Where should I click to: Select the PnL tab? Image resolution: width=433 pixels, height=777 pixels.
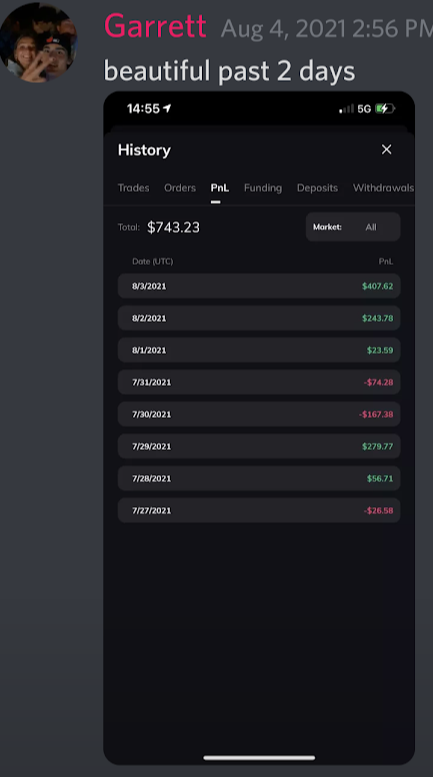tap(219, 188)
